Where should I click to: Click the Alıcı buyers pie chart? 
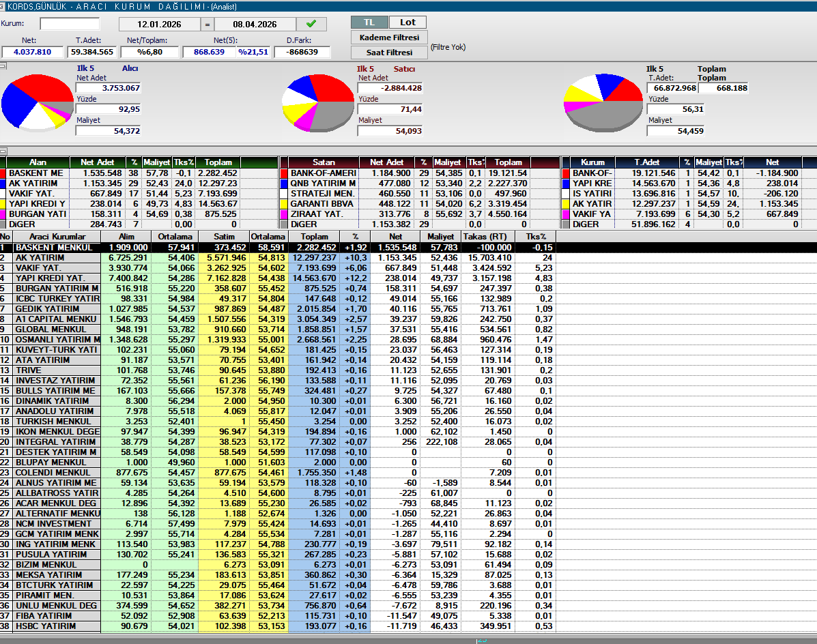[37, 102]
